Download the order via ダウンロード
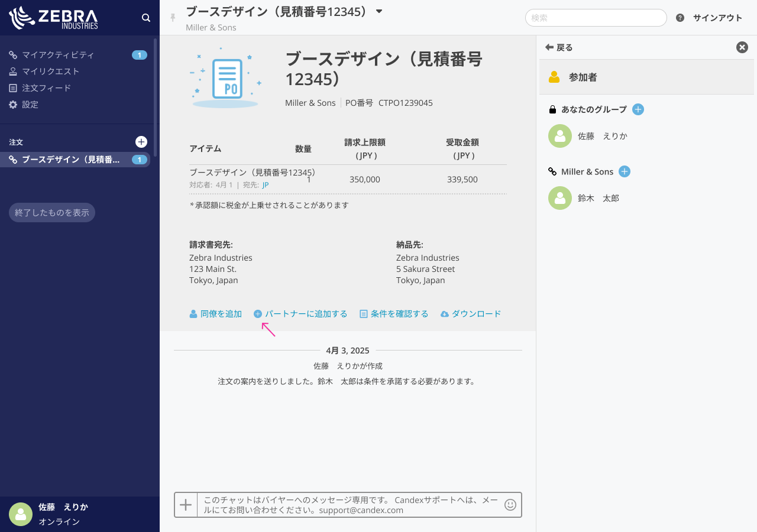Screen dimensions: 757x532 click(x=471, y=314)
